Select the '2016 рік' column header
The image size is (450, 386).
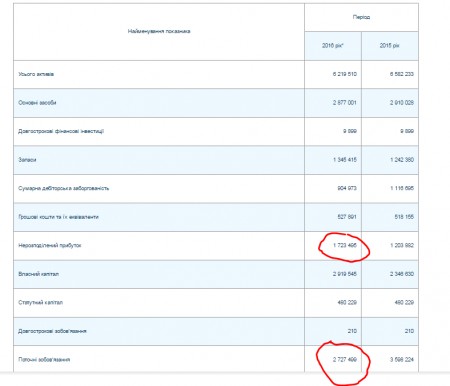point(333,46)
